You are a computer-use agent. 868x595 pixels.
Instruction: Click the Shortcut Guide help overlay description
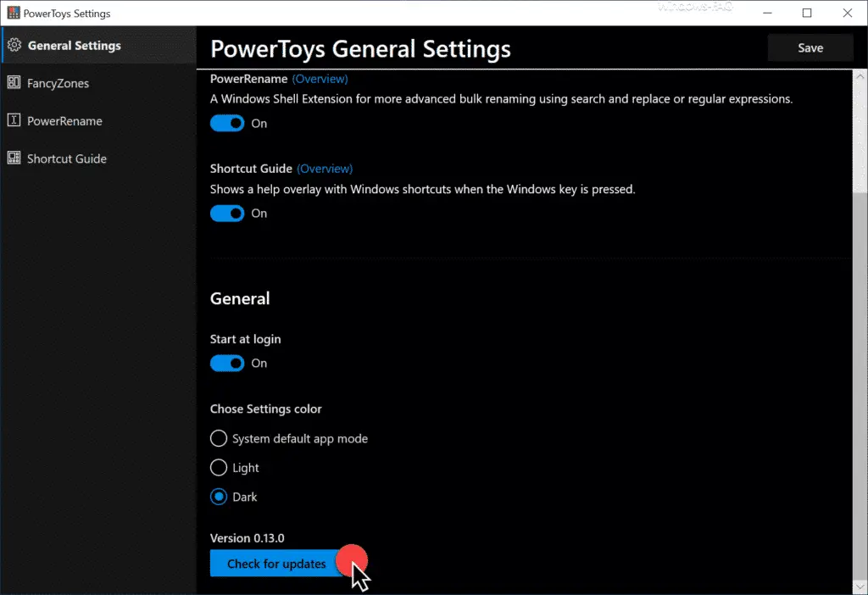point(423,189)
